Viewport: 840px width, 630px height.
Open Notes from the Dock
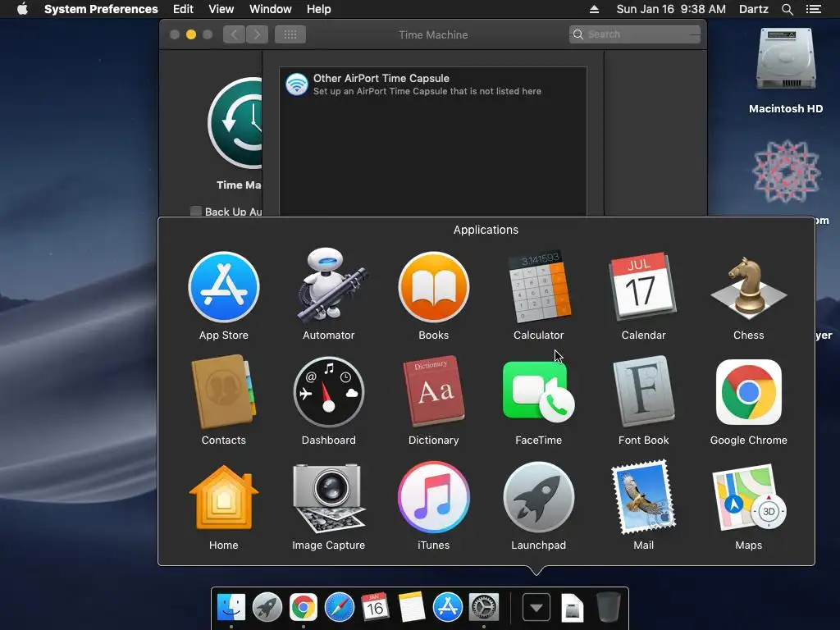pyautogui.click(x=412, y=608)
